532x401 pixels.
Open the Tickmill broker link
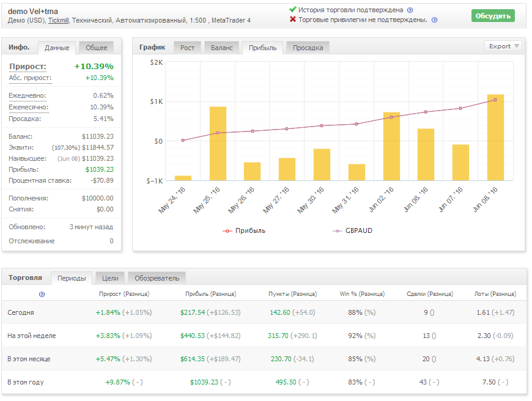(58, 20)
